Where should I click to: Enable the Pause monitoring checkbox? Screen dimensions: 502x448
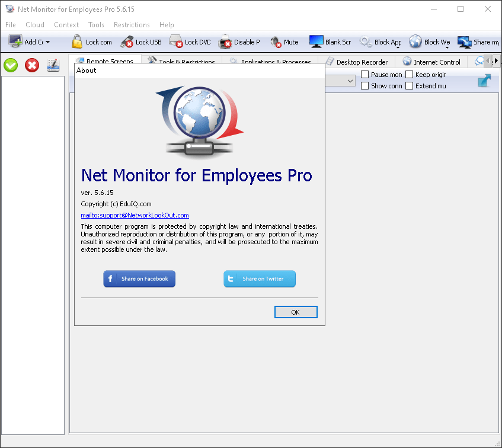pyautogui.click(x=365, y=75)
